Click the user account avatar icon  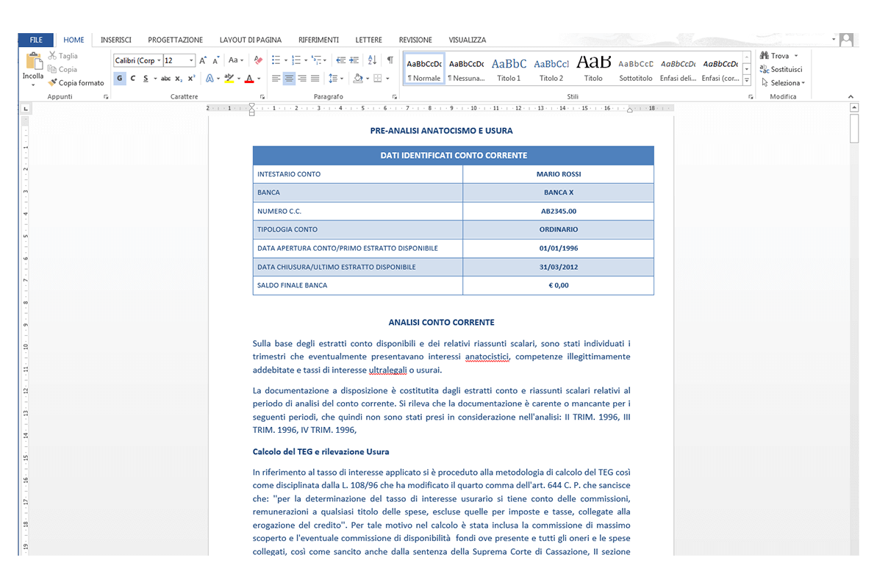pos(846,40)
